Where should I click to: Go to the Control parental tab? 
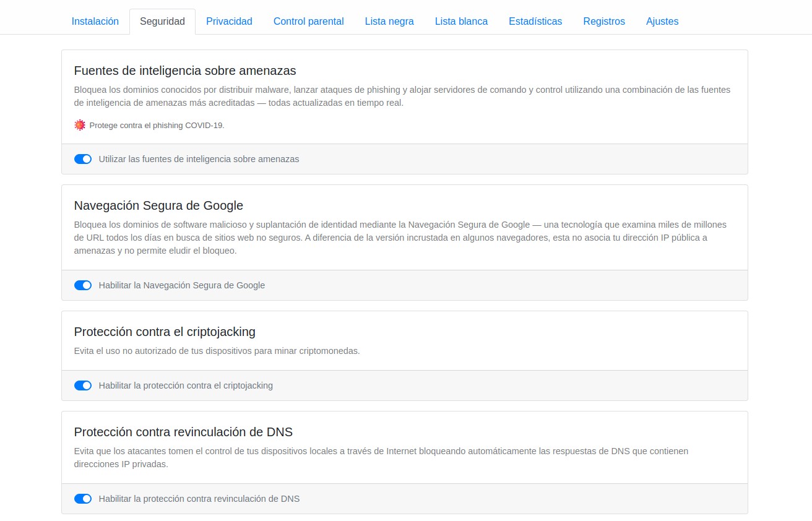(x=308, y=21)
